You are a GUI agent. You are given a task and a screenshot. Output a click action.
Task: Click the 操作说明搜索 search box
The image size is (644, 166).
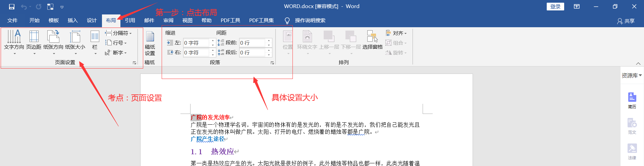pos(310,20)
